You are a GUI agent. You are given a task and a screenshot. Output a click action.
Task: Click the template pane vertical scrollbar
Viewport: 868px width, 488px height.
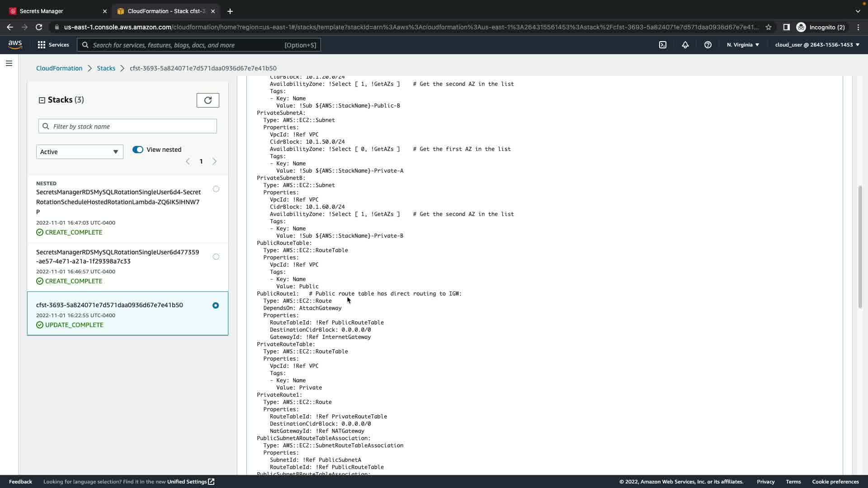[x=860, y=247]
